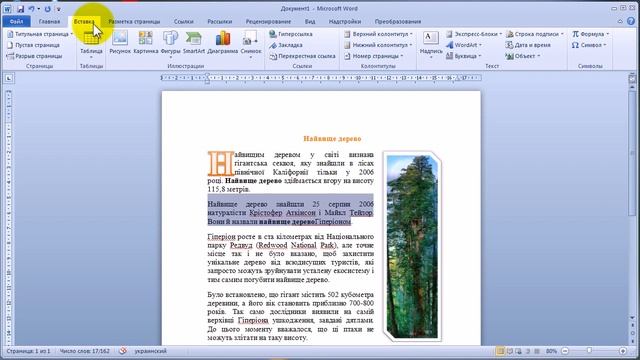
Task: Open the Рецензирование tab
Action: click(268, 21)
